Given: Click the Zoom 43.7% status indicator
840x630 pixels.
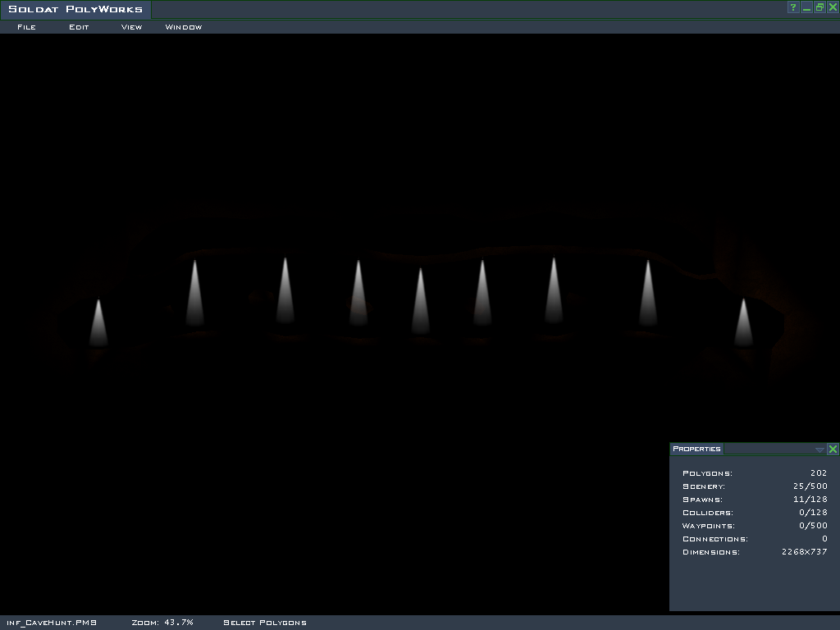Looking at the screenshot, I should pos(162,623).
